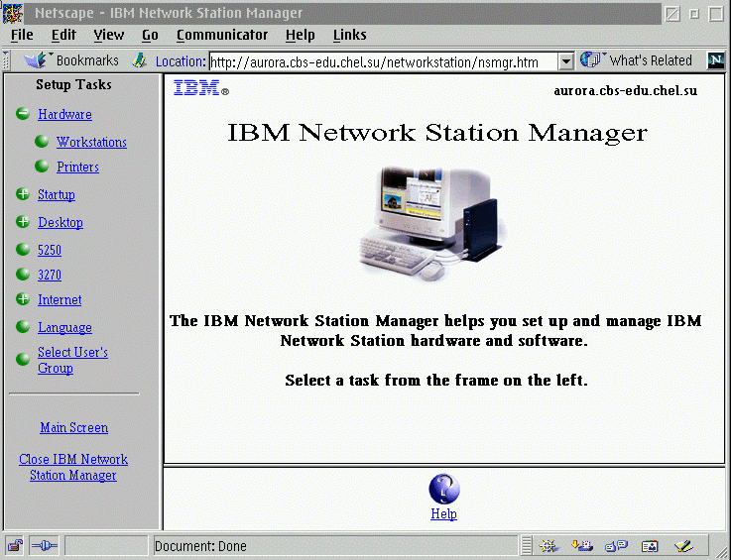731x560 pixels.
Task: Open the 5250 link
Action: click(x=50, y=250)
